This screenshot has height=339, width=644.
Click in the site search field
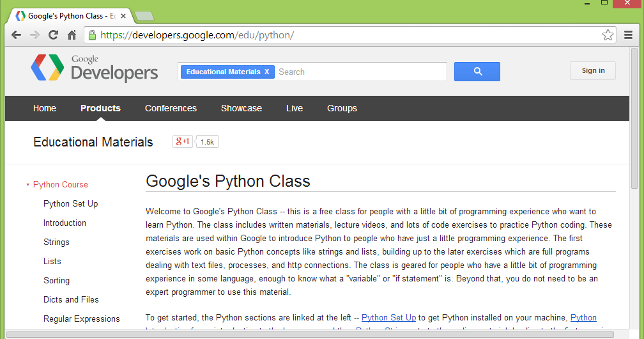click(x=360, y=72)
